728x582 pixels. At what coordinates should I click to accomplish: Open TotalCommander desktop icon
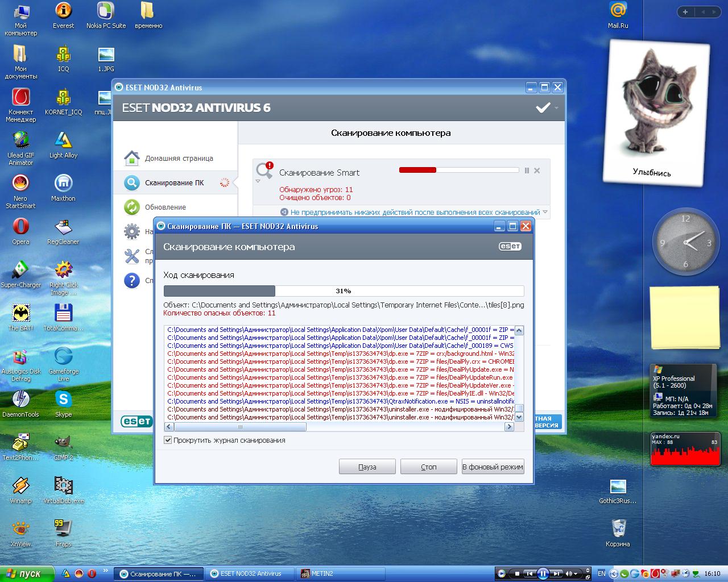click(x=63, y=318)
